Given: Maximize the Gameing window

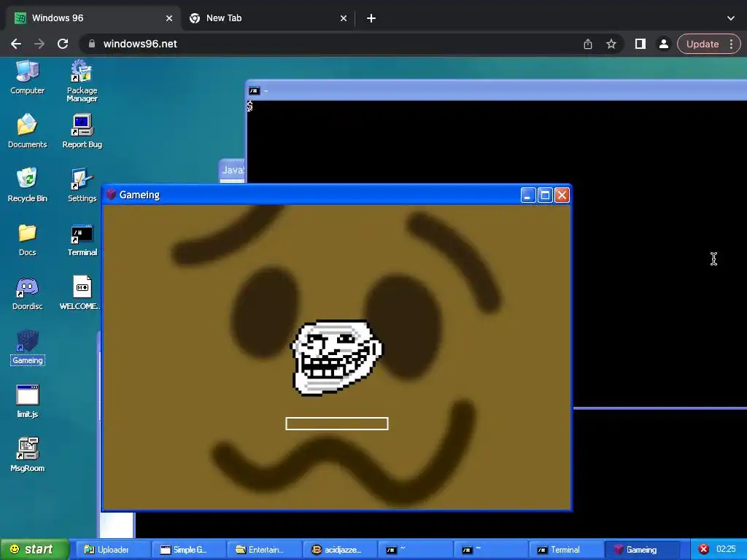Looking at the screenshot, I should coord(545,195).
